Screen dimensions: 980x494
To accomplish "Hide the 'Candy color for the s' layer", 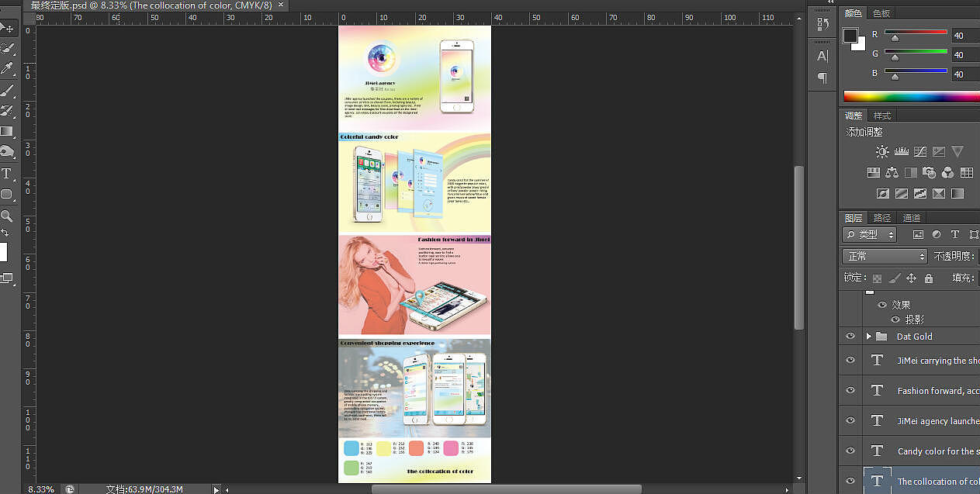I will tap(850, 451).
